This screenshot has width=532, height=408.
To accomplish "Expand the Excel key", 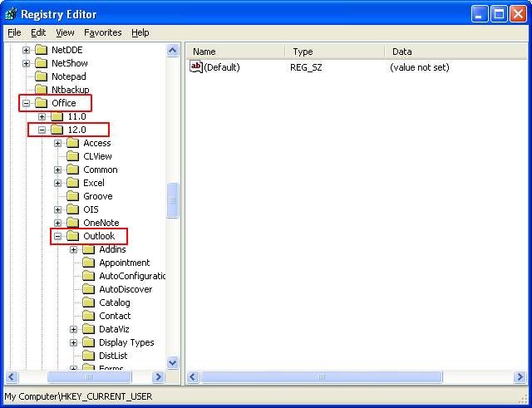I will coord(57,183).
